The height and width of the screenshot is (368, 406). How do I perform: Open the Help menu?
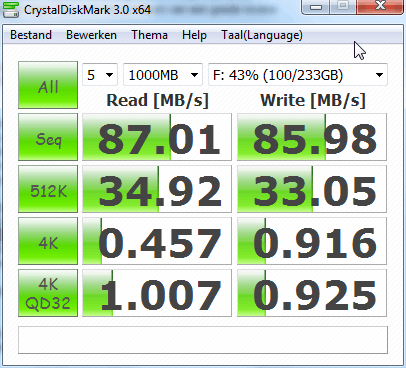[194, 35]
